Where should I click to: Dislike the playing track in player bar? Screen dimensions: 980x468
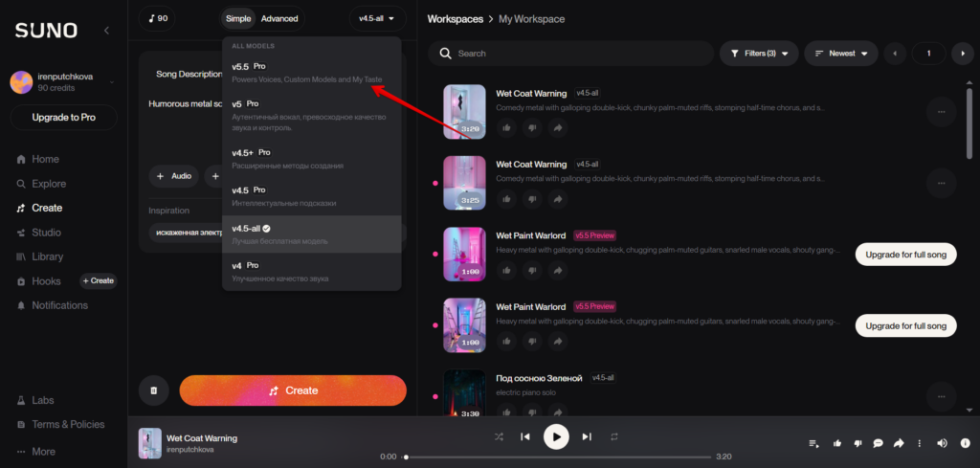coord(857,444)
